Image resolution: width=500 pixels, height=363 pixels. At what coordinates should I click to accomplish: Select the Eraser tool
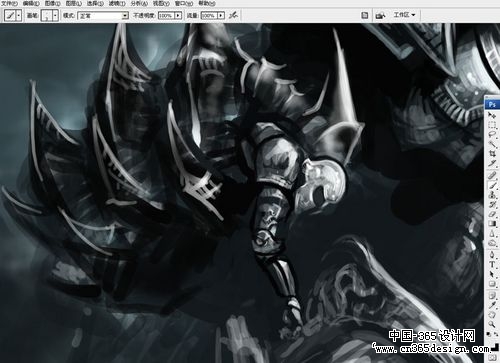tap(492, 214)
